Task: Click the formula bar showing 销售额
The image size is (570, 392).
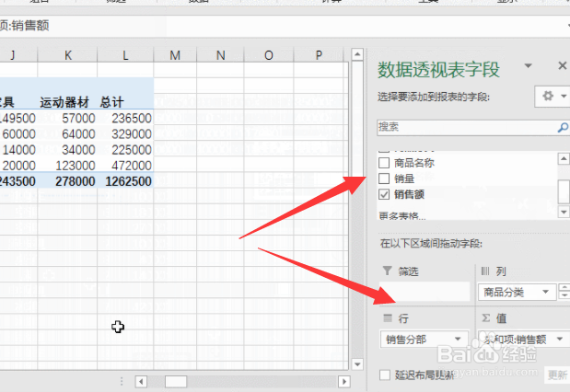Action: [x=284, y=26]
